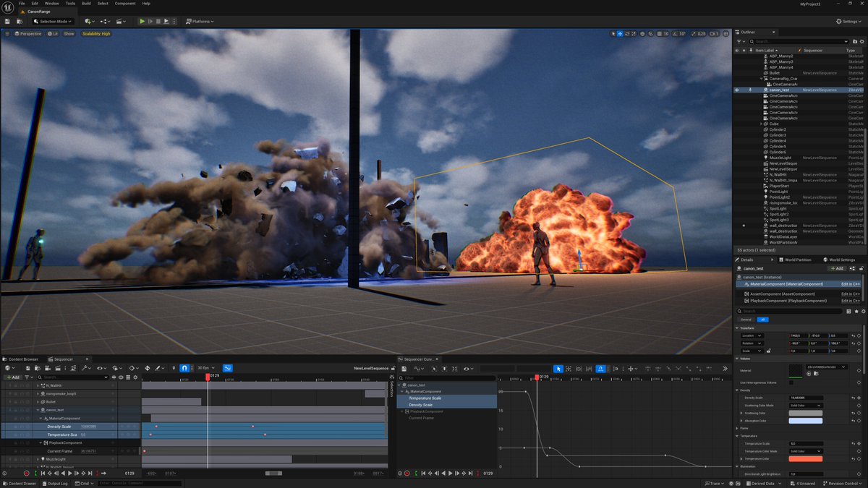The width and height of the screenshot is (868, 488).
Task: Toggle Scale lock icon in Transform
Action: coord(767,351)
